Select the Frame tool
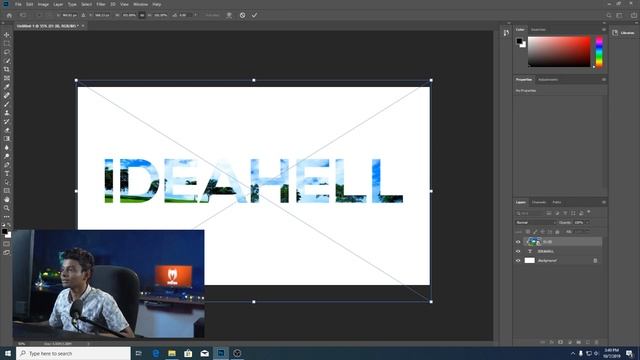The width and height of the screenshot is (640, 360). click(x=7, y=78)
